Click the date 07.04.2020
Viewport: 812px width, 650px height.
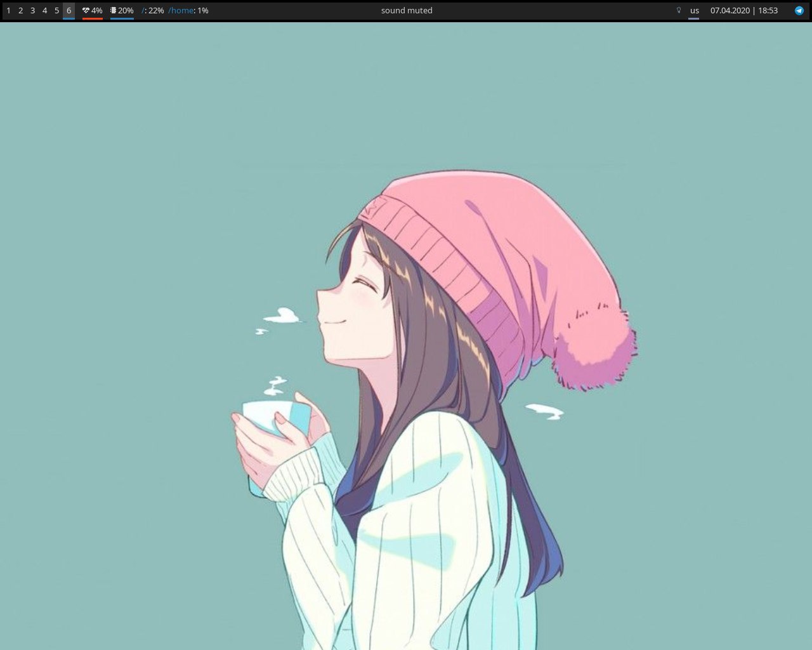(x=730, y=11)
